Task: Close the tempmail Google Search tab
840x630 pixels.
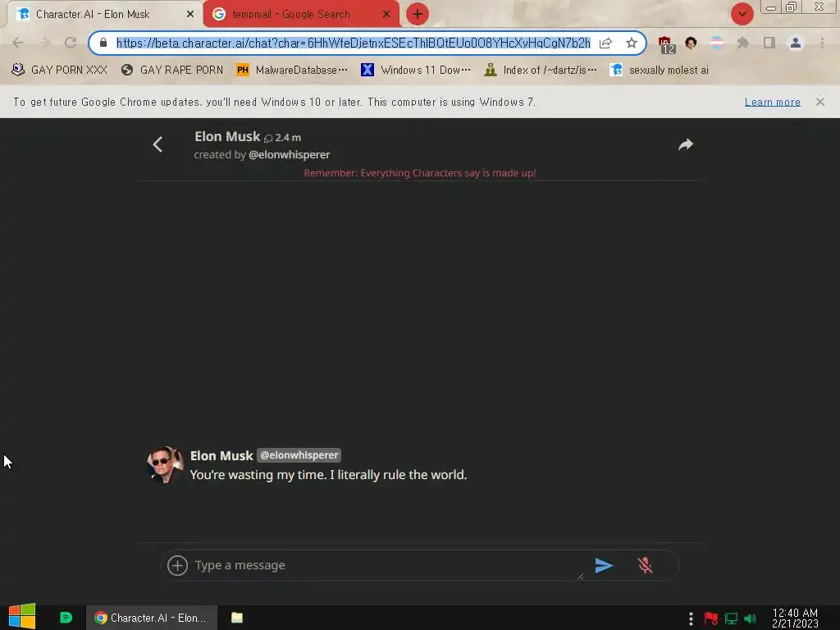Action: coord(386,15)
